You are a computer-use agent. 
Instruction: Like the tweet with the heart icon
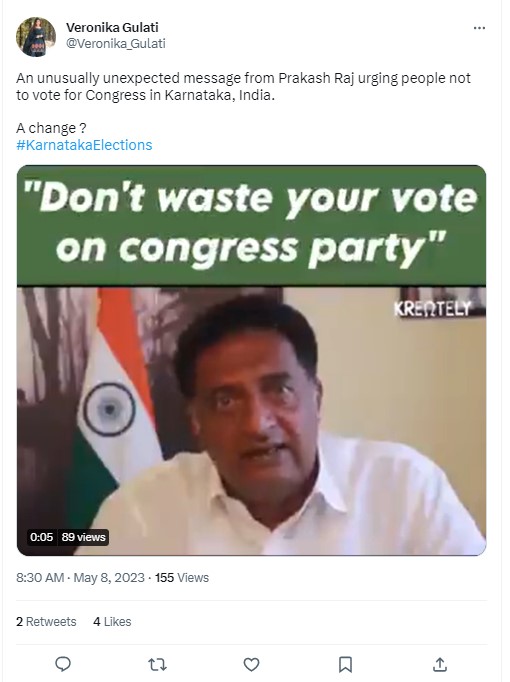251,664
